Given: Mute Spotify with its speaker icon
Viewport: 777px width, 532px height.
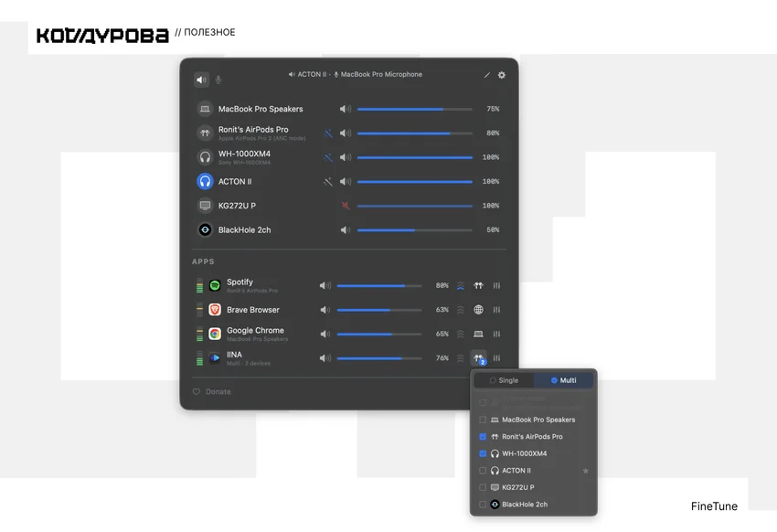Looking at the screenshot, I should [325, 285].
